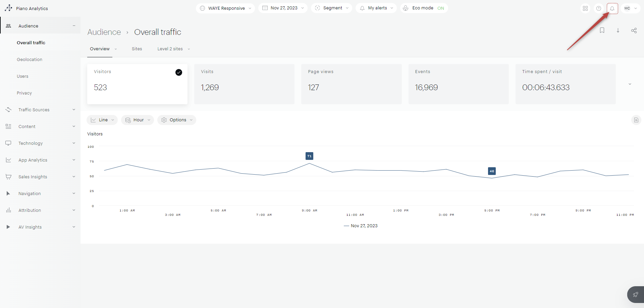This screenshot has height=308, width=644.
Task: Click the download arrow icon
Action: click(x=618, y=30)
